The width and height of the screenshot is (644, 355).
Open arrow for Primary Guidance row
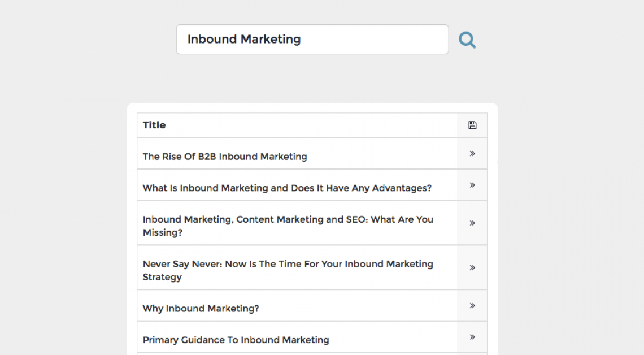click(472, 337)
